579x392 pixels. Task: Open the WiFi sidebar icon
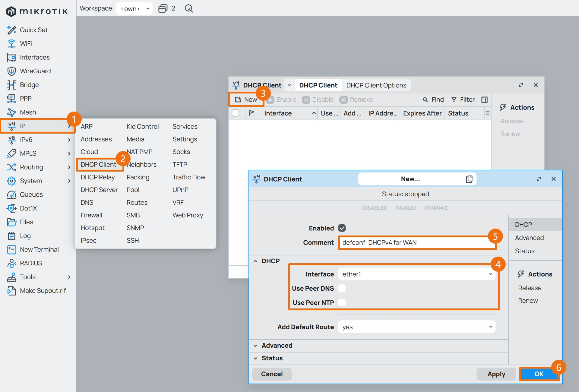coord(11,44)
